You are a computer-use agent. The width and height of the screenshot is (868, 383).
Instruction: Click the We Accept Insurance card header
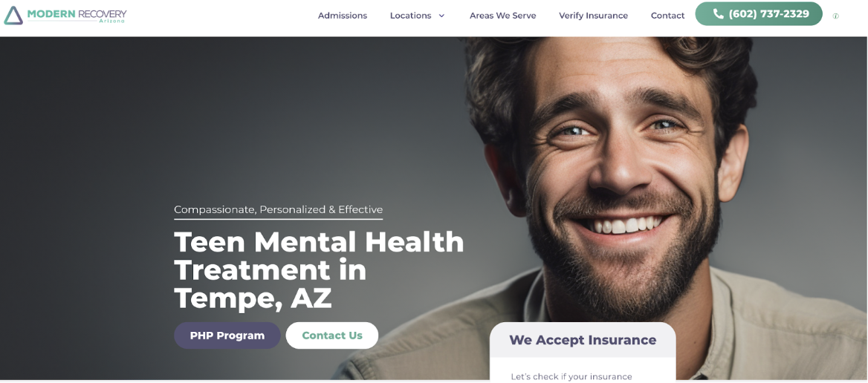(583, 340)
